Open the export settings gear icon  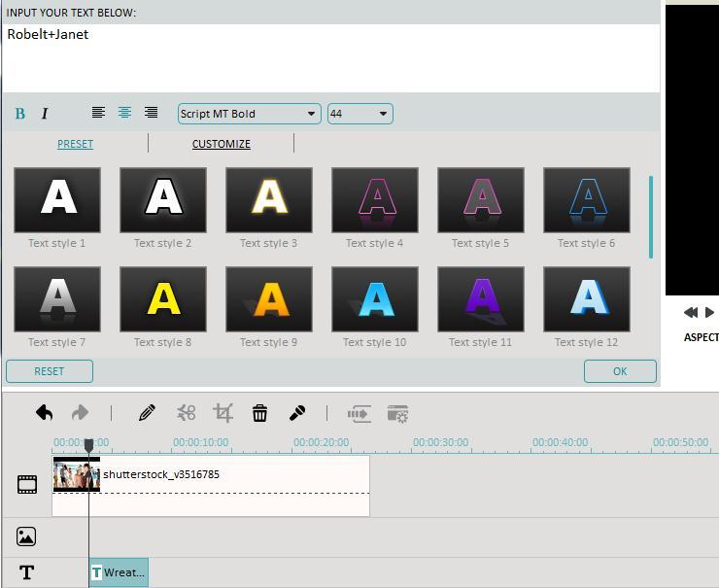point(397,414)
